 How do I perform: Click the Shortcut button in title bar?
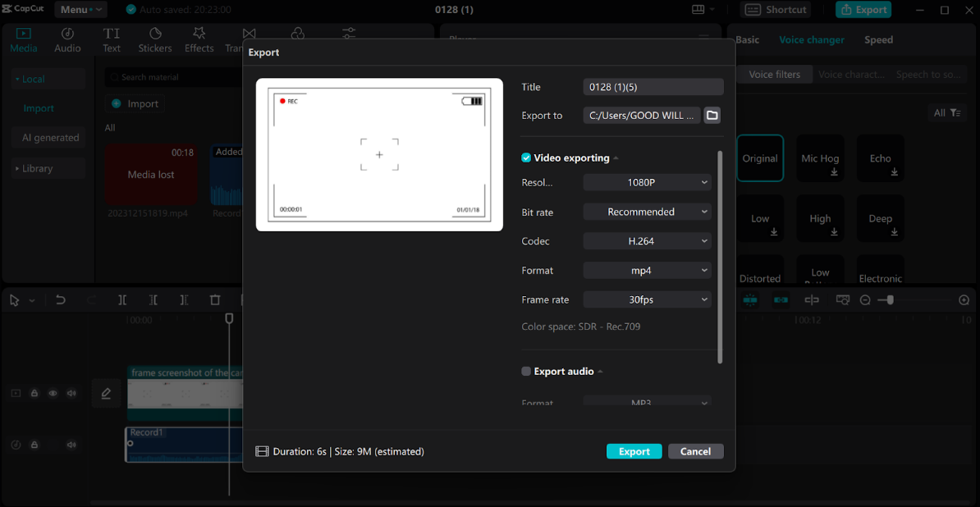[775, 9]
